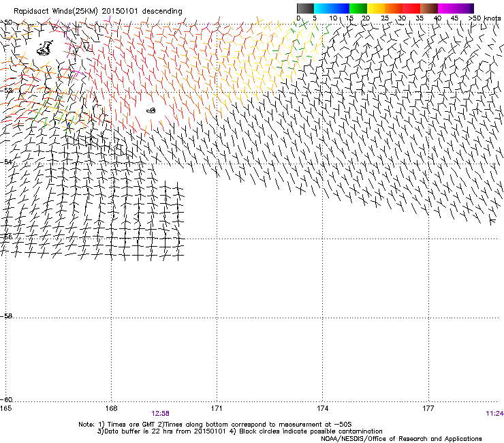
Task: Click the 'Data buffer is 22 hrs' note line
Action: coord(240,431)
